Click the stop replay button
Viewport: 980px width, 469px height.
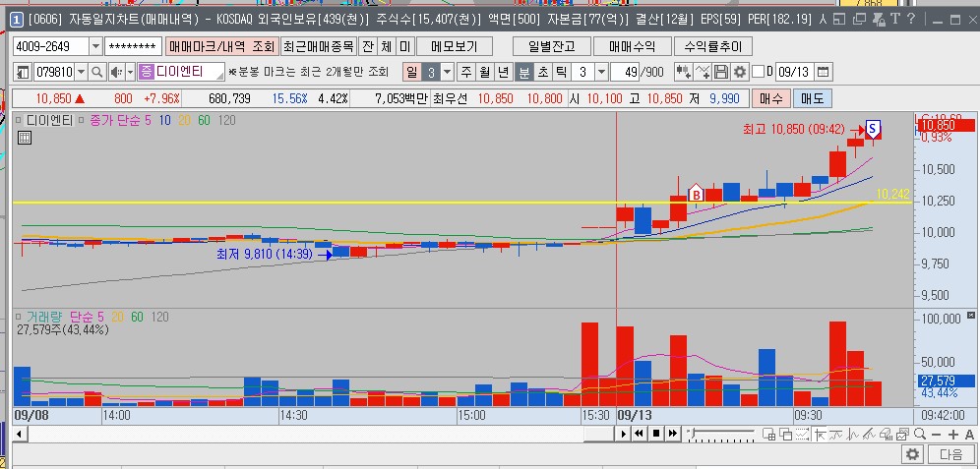tap(655, 434)
